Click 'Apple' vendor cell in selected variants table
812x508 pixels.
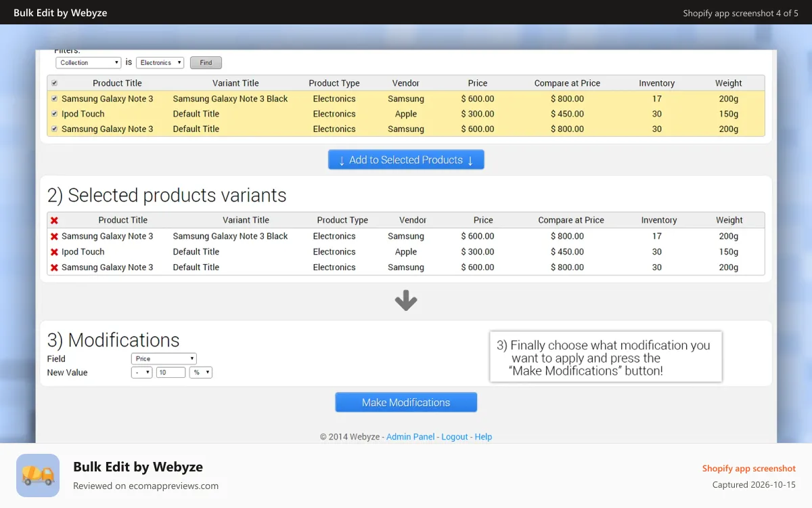tap(406, 252)
